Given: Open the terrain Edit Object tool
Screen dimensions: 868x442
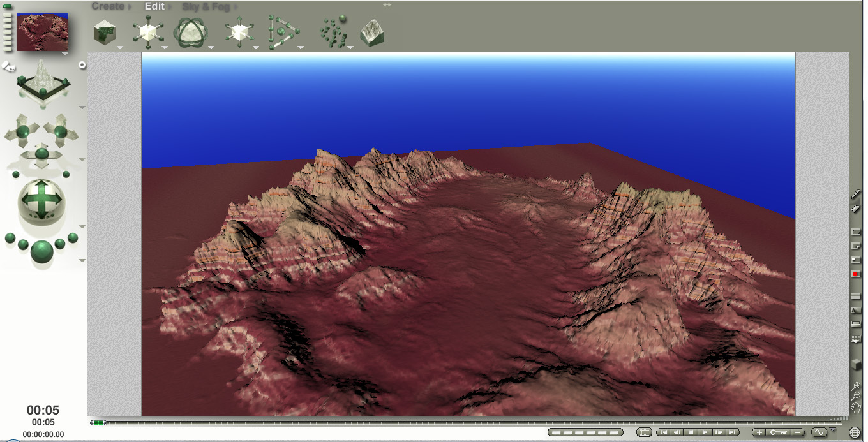Looking at the screenshot, I should (x=371, y=33).
